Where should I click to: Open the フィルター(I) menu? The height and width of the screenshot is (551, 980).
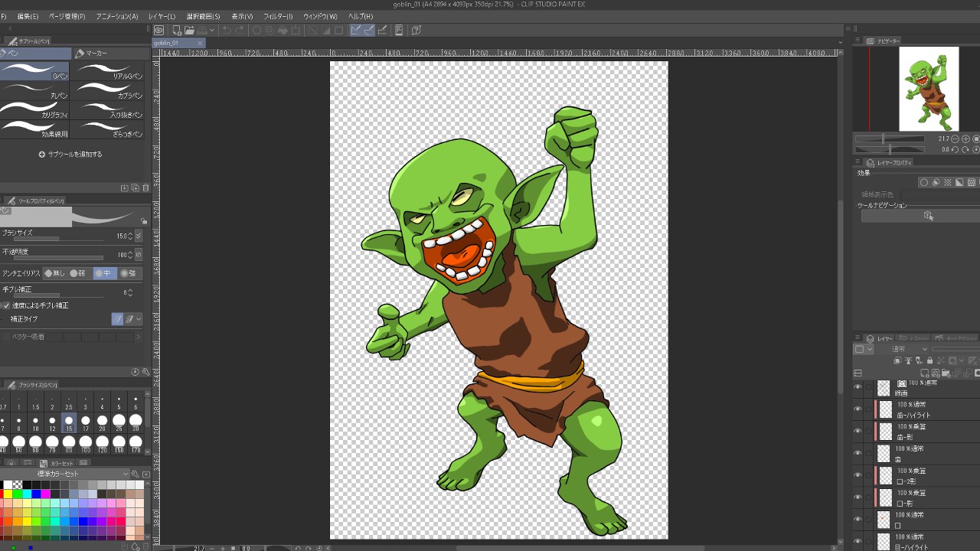pos(278,16)
